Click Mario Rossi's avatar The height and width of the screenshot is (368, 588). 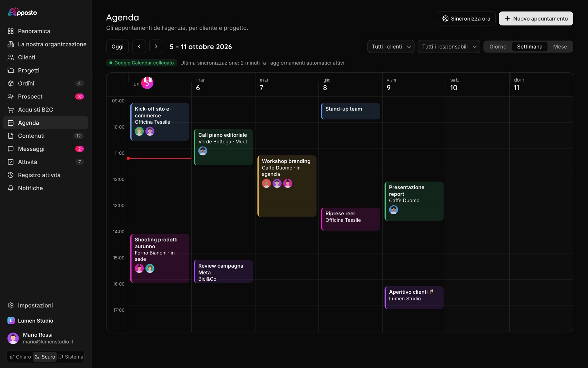[13, 338]
